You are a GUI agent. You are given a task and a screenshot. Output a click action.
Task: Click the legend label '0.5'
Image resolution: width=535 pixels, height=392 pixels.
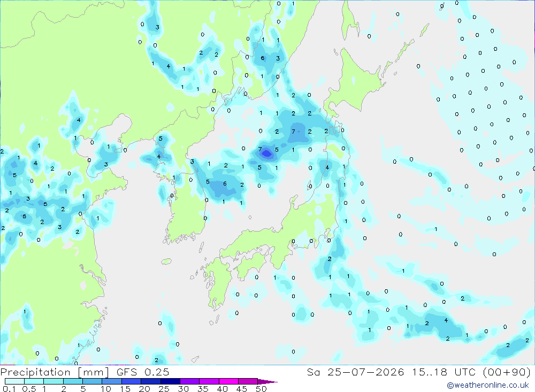pyautogui.click(x=29, y=389)
